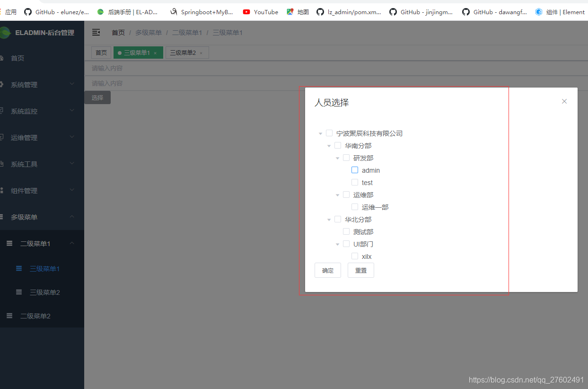This screenshot has height=389, width=588.
Task: Click the 三级菜单1 sidebar list icon
Action: click(x=19, y=268)
